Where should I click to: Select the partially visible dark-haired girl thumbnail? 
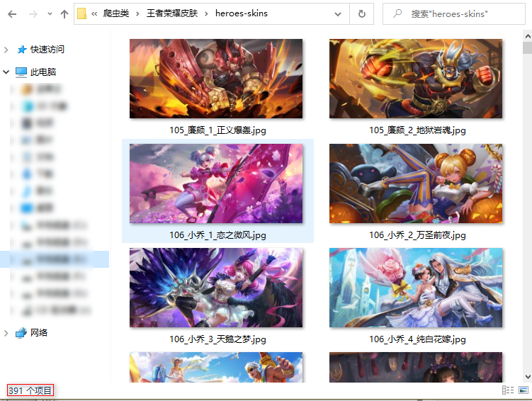coord(416,367)
